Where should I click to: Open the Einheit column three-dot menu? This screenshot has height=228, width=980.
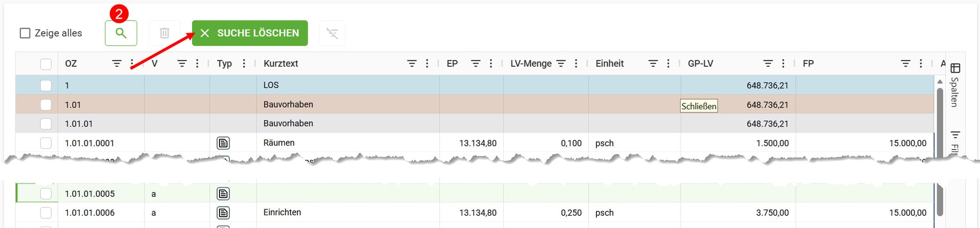pyautogui.click(x=668, y=64)
